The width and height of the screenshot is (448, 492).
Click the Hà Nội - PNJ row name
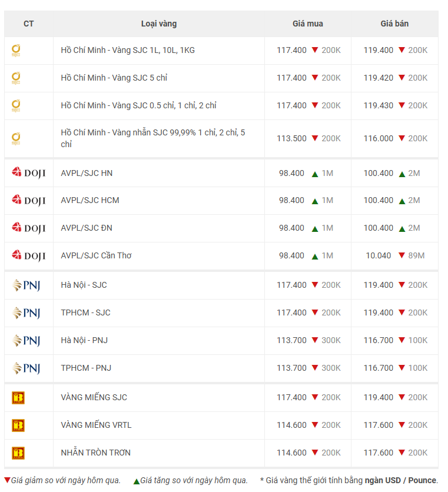coord(84,340)
